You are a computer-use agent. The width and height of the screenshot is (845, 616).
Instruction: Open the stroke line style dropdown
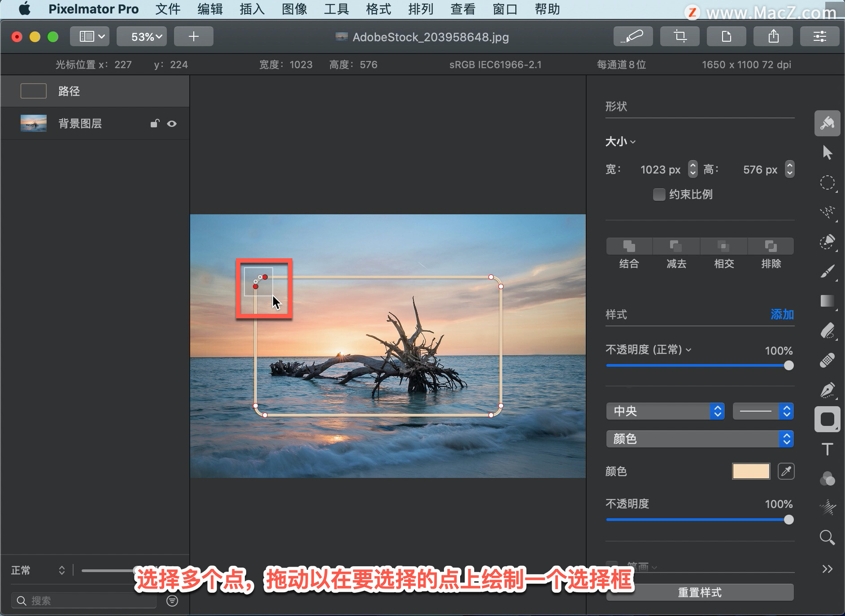coord(763,411)
